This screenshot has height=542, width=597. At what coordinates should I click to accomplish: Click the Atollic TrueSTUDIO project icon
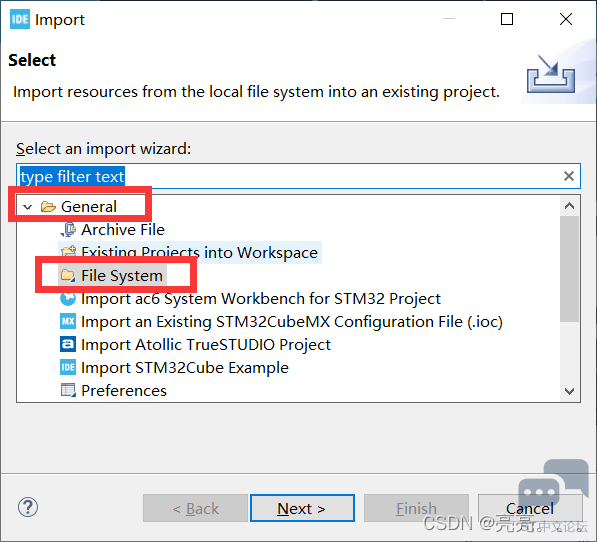click(68, 344)
